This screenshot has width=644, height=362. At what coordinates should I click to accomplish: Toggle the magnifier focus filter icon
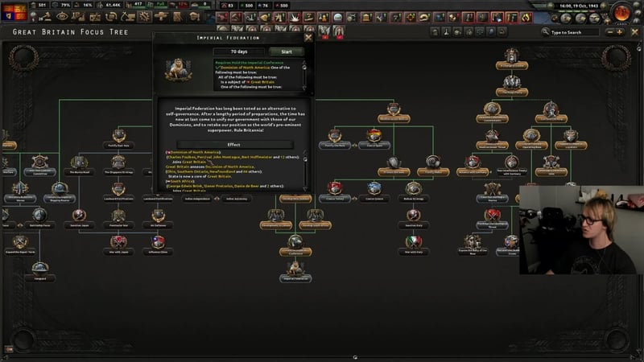(x=491, y=32)
